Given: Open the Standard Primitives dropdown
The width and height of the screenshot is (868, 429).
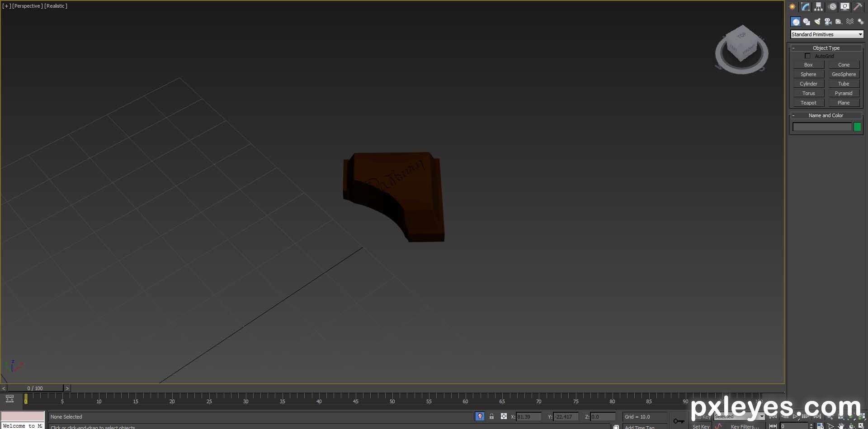Looking at the screenshot, I should click(827, 34).
